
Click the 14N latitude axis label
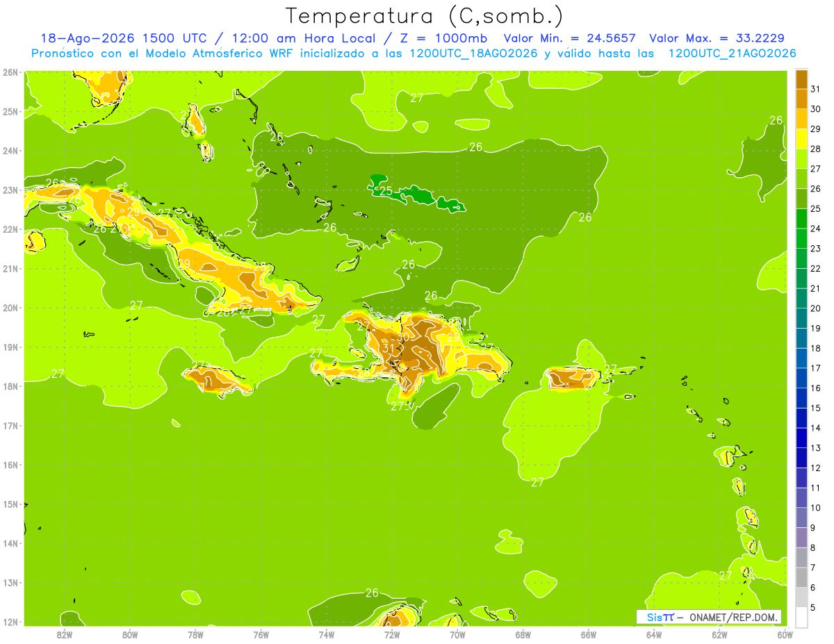[x=10, y=543]
